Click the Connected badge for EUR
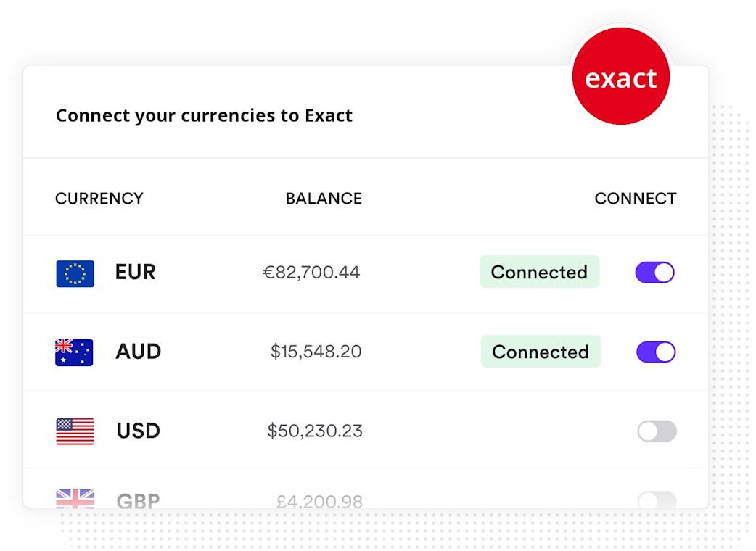The image size is (756, 551). [540, 272]
